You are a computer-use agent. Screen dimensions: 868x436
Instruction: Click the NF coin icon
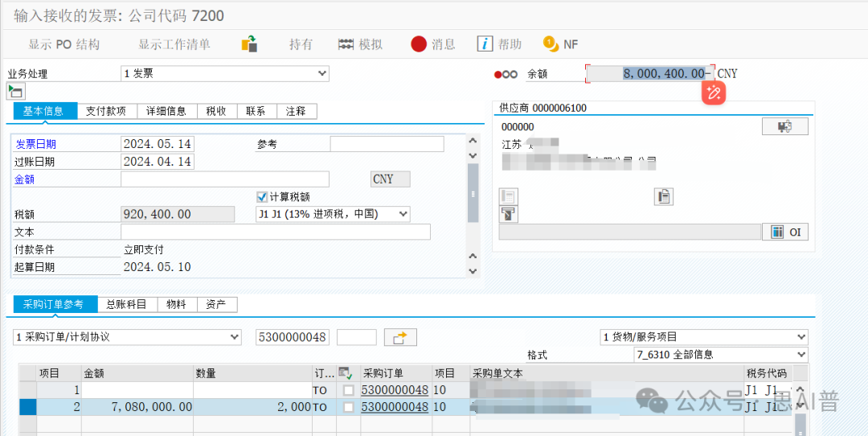551,44
